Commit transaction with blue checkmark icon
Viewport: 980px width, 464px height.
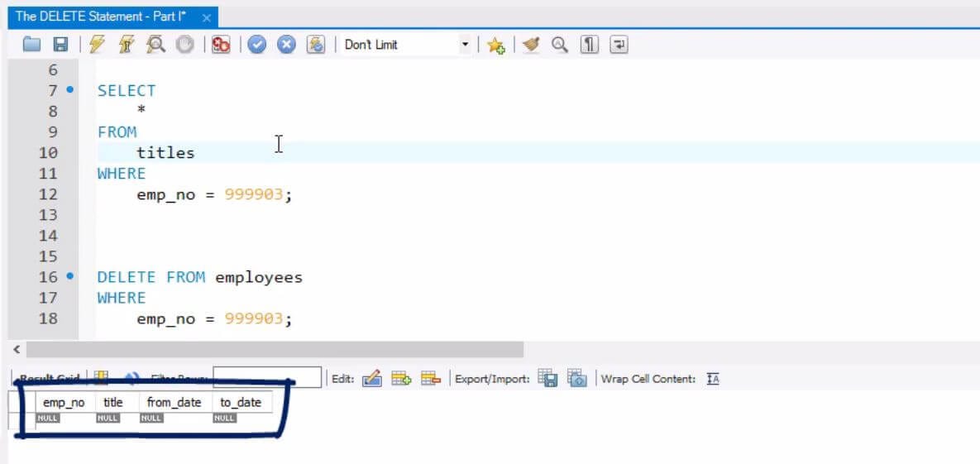click(257, 45)
